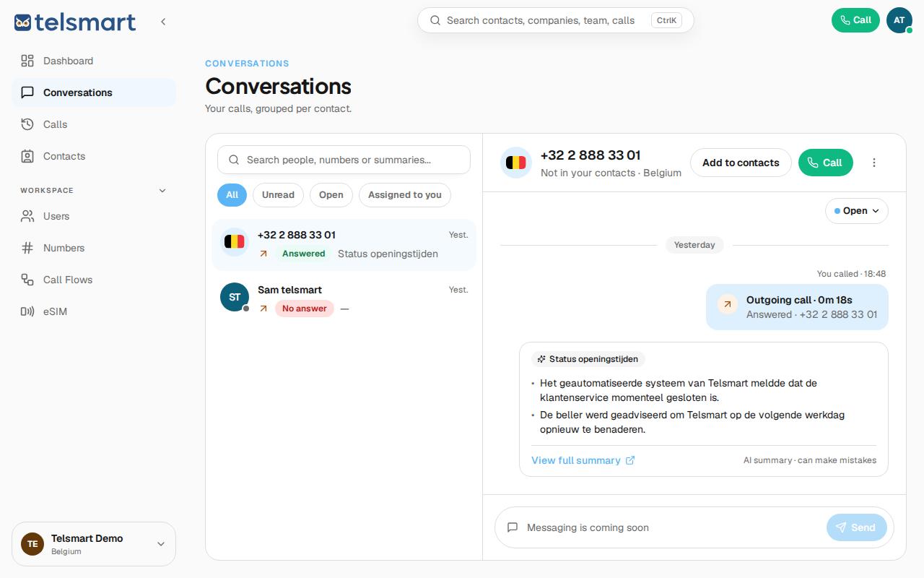Expand the Telsmart Demo workspace switcher
Screen dimensions: 924x578
pyautogui.click(x=94, y=544)
